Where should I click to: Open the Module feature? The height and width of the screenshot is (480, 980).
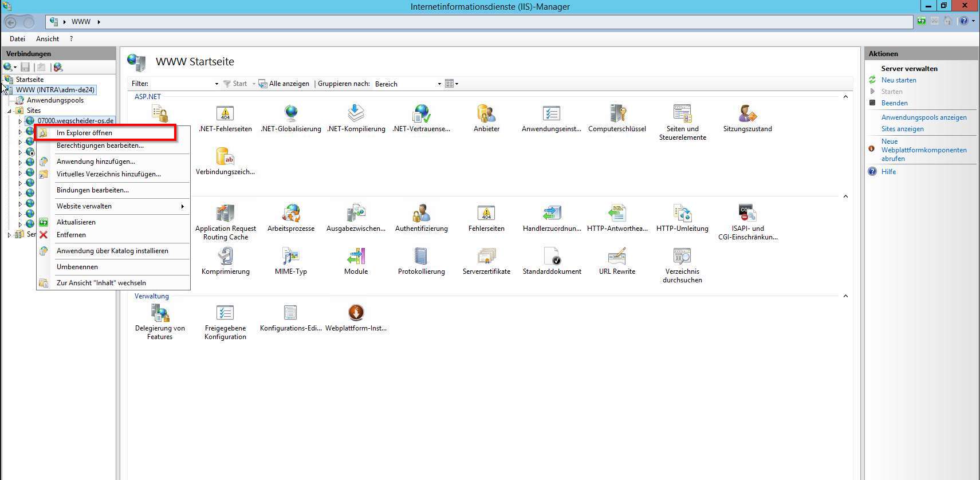click(356, 261)
